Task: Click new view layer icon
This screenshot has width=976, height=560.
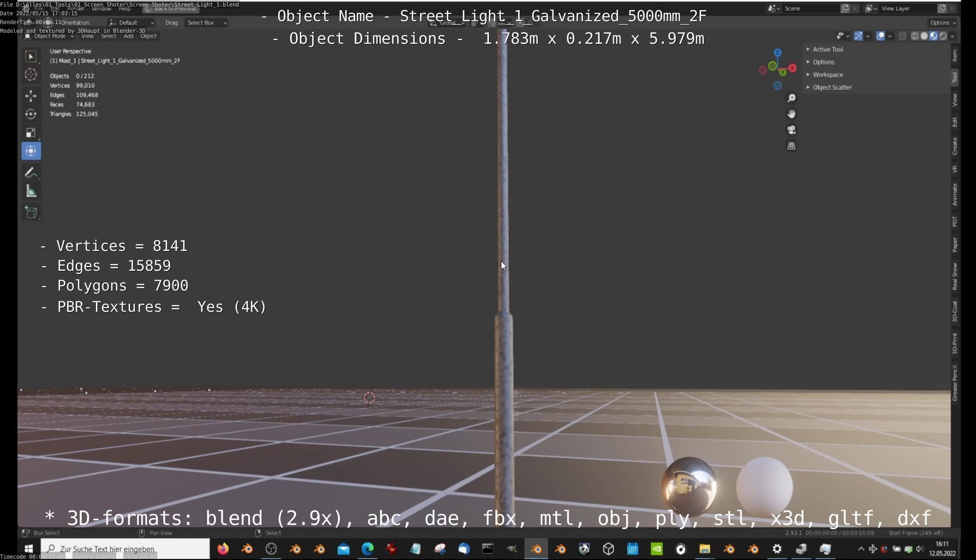Action: (942, 8)
